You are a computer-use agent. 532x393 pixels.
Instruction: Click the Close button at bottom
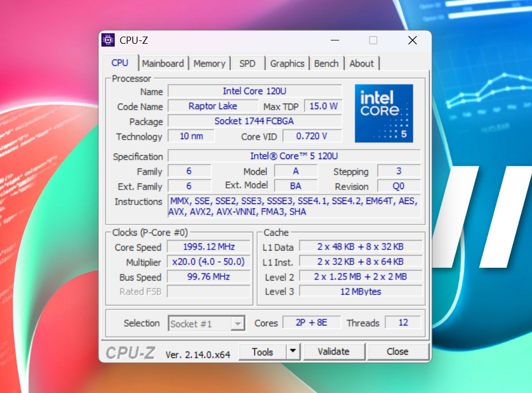pos(398,351)
